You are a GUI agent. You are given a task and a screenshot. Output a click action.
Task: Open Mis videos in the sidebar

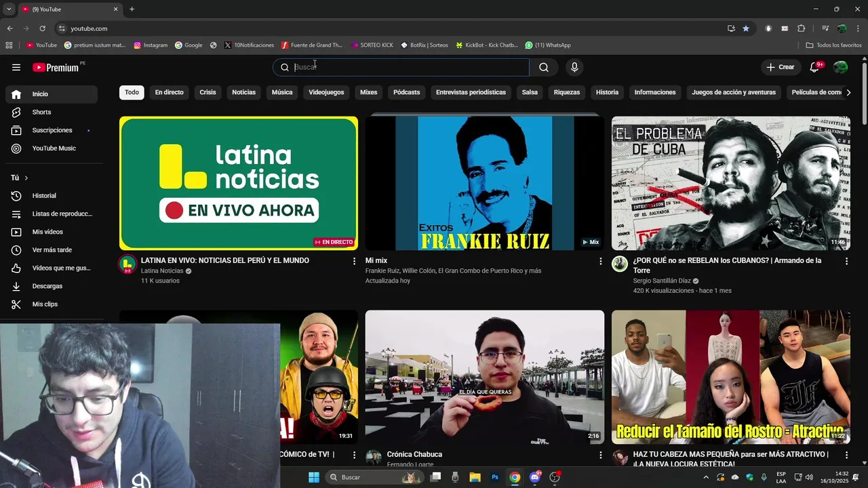coord(52,232)
